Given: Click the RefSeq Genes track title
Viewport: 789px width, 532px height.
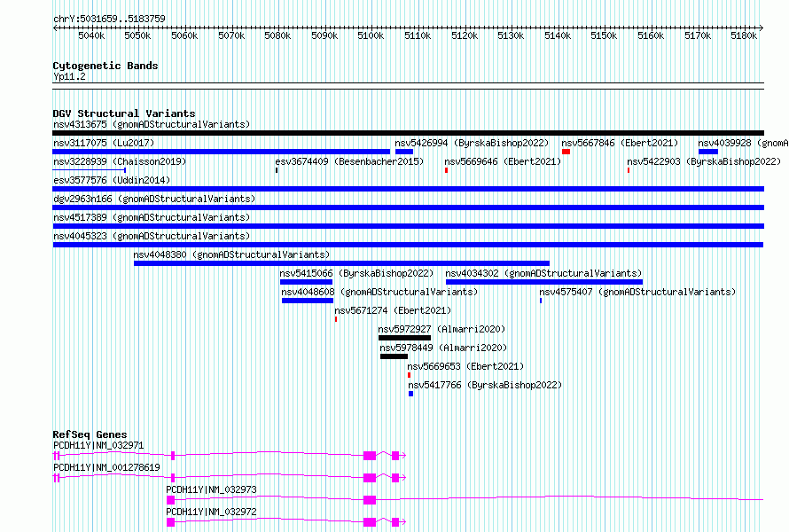Looking at the screenshot, I should (90, 434).
